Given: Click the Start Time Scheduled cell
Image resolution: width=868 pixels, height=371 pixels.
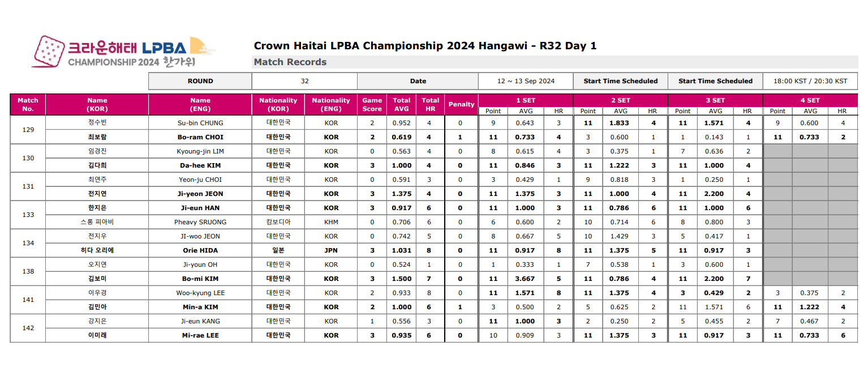Looking at the screenshot, I should [621, 81].
